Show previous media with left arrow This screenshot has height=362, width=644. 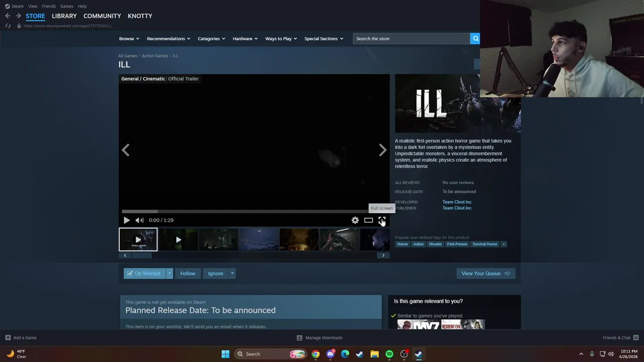(x=126, y=150)
